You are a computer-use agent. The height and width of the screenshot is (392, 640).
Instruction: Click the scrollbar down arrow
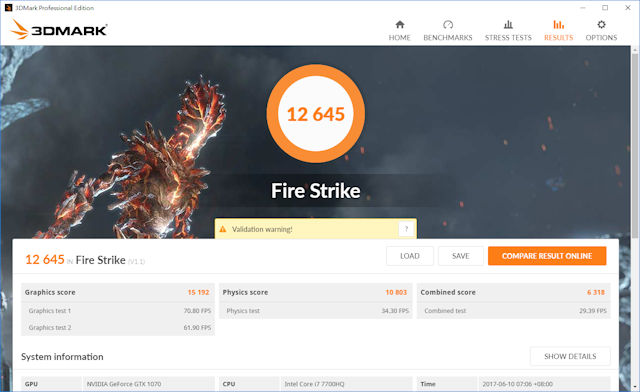click(635, 386)
